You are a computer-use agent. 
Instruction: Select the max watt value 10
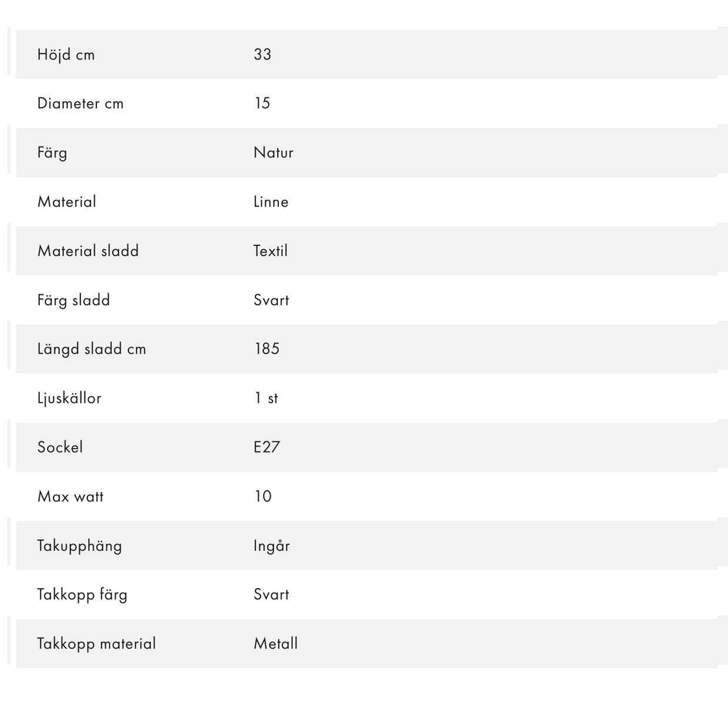coord(263,496)
